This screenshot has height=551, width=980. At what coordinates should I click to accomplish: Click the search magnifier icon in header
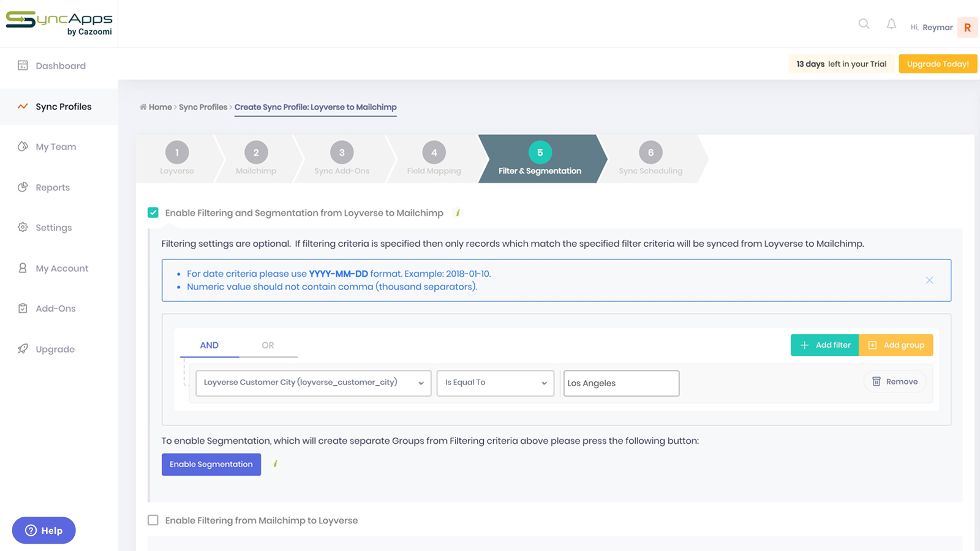coord(864,24)
